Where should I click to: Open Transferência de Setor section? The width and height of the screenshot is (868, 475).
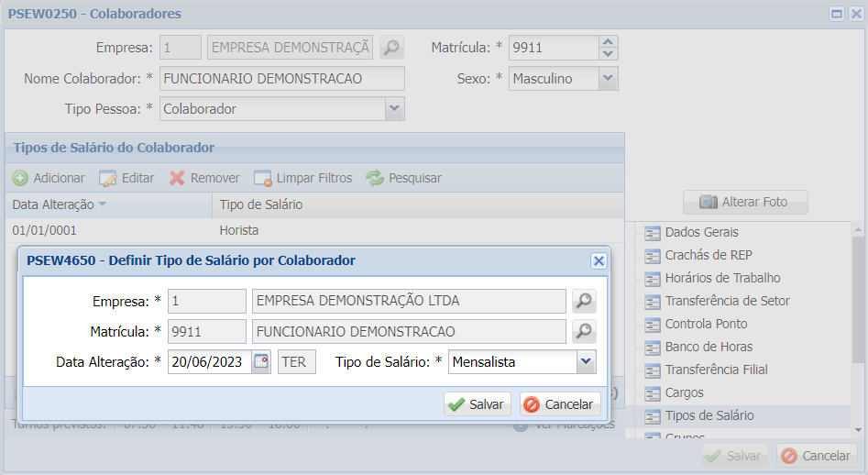tap(727, 301)
